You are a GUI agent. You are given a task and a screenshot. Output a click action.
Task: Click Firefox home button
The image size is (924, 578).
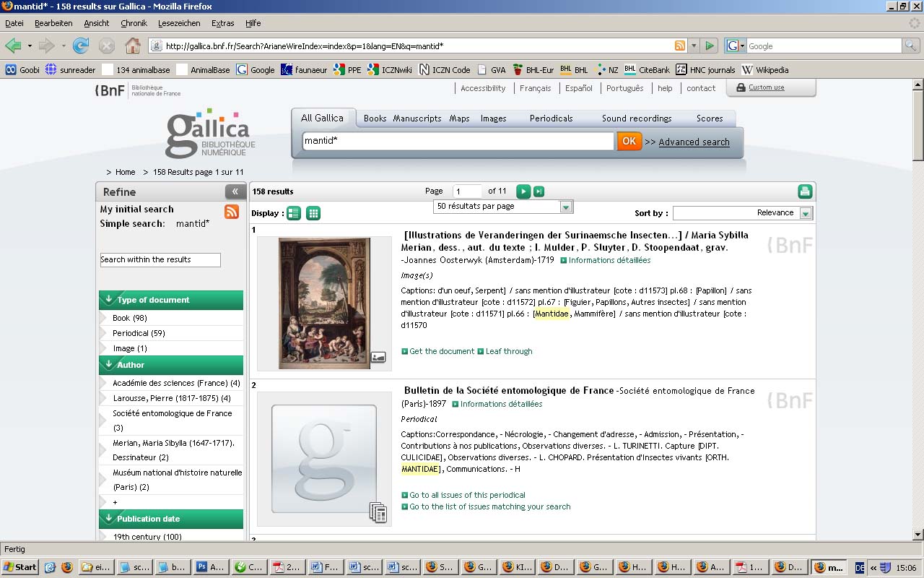pyautogui.click(x=133, y=46)
